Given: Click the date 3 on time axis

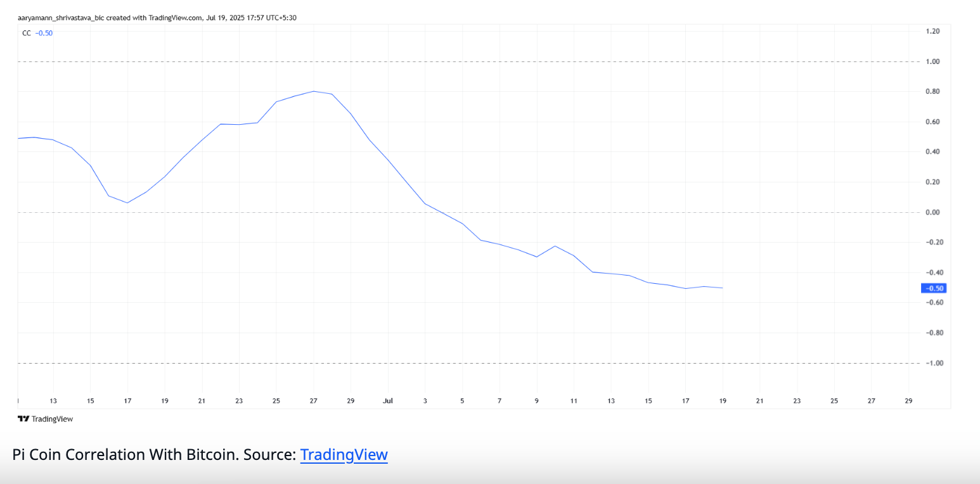Looking at the screenshot, I should coord(425,401).
